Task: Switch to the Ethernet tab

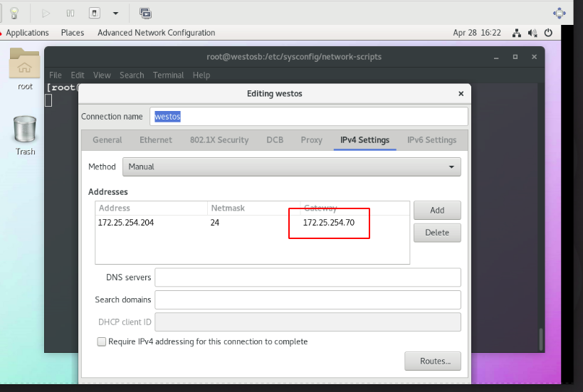Action: pyautogui.click(x=156, y=140)
